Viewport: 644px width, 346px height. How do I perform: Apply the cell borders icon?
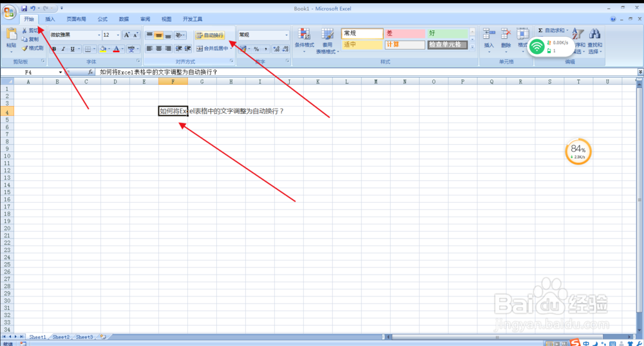[88, 49]
